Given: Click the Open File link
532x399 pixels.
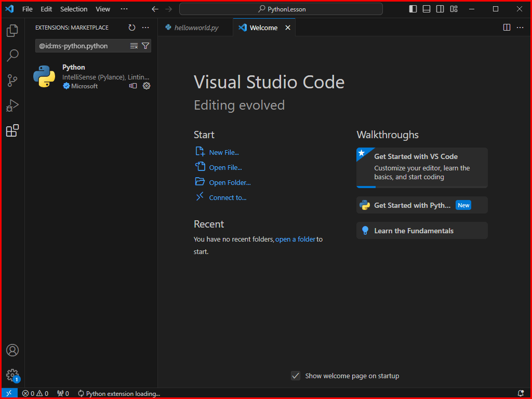Looking at the screenshot, I should tap(225, 168).
